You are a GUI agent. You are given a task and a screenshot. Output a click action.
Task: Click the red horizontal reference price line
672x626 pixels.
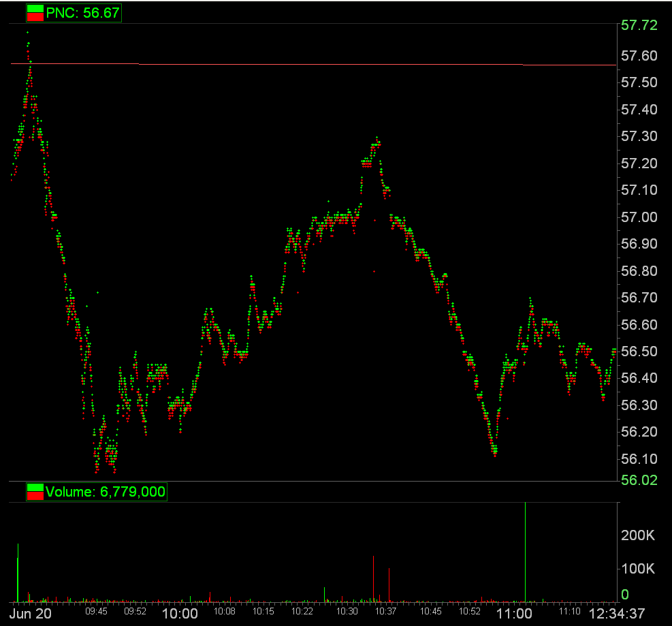[x=313, y=64]
